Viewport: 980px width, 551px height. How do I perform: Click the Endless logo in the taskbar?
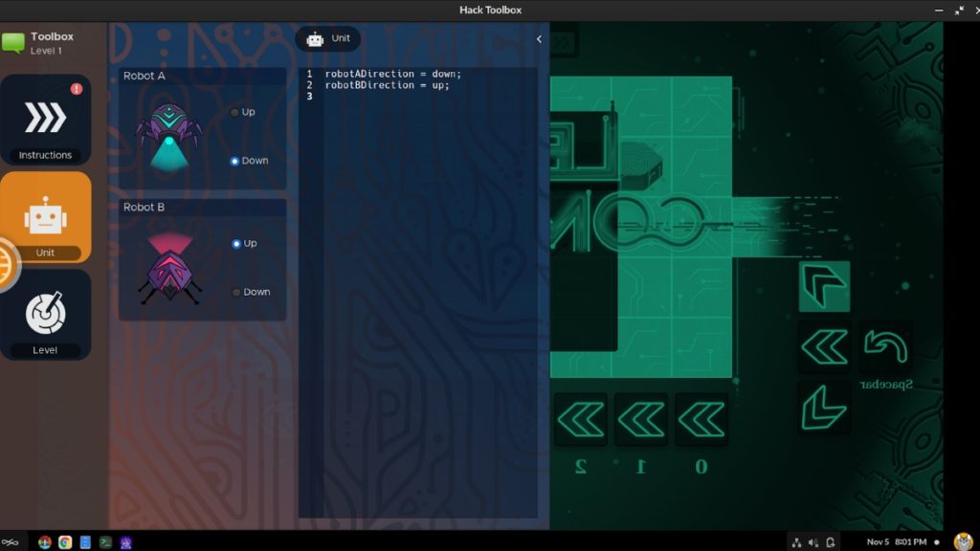click(x=10, y=542)
